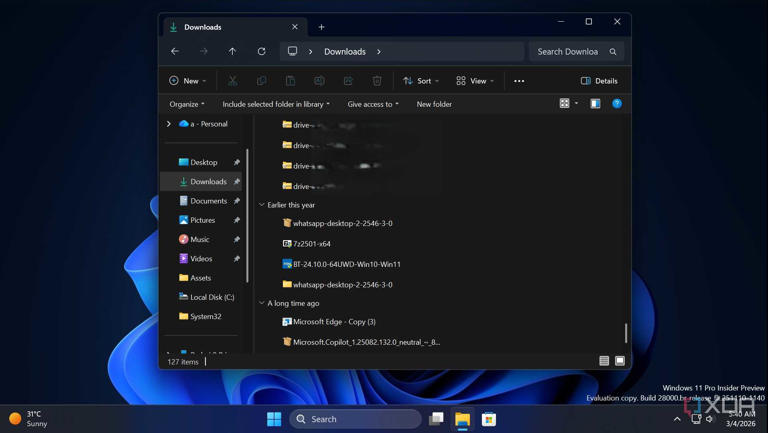Open Documents in the sidebar
The image size is (768, 433).
(x=203, y=201)
